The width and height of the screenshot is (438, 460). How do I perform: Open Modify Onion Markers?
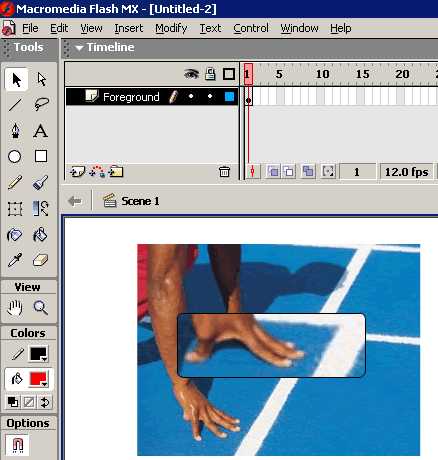click(x=328, y=172)
